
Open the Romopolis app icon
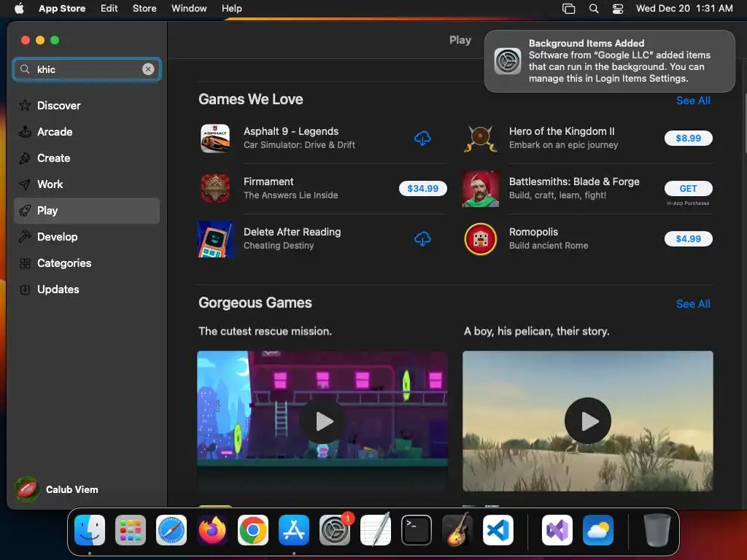tap(480, 239)
